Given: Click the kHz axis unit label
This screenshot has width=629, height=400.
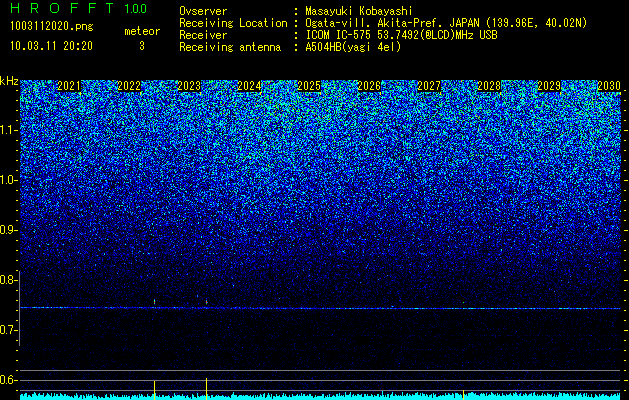Looking at the screenshot, I should tap(9, 81).
